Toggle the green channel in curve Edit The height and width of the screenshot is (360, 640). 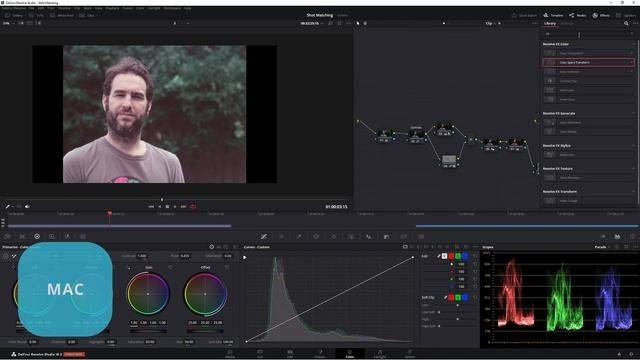tap(458, 256)
